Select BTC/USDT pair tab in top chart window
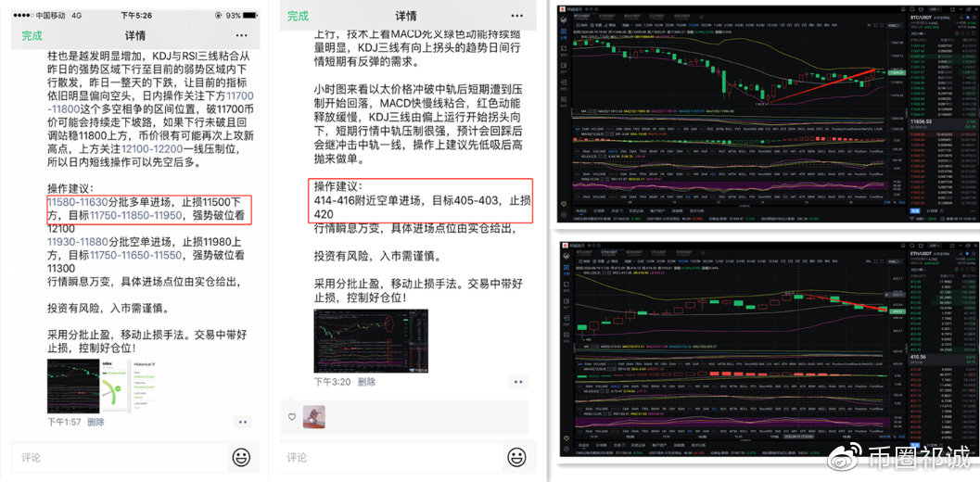Image resolution: width=980 pixels, height=482 pixels. coord(582,17)
